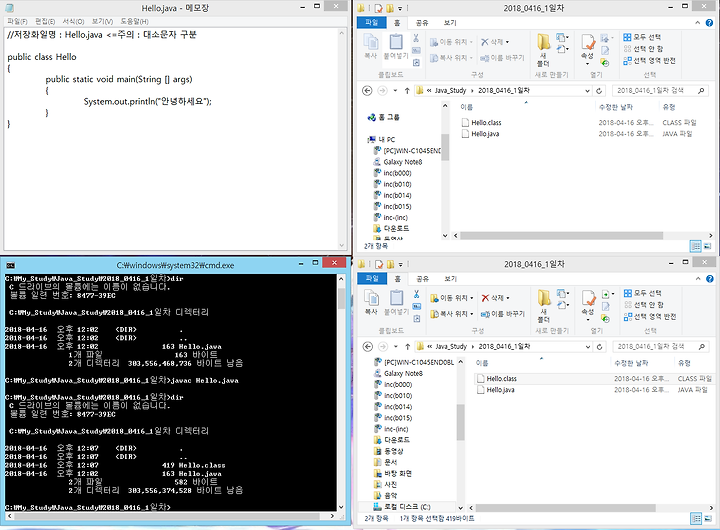This screenshot has width=720, height=530.
Task: Open Notepad 도움말(H) menu
Action: click(x=134, y=22)
